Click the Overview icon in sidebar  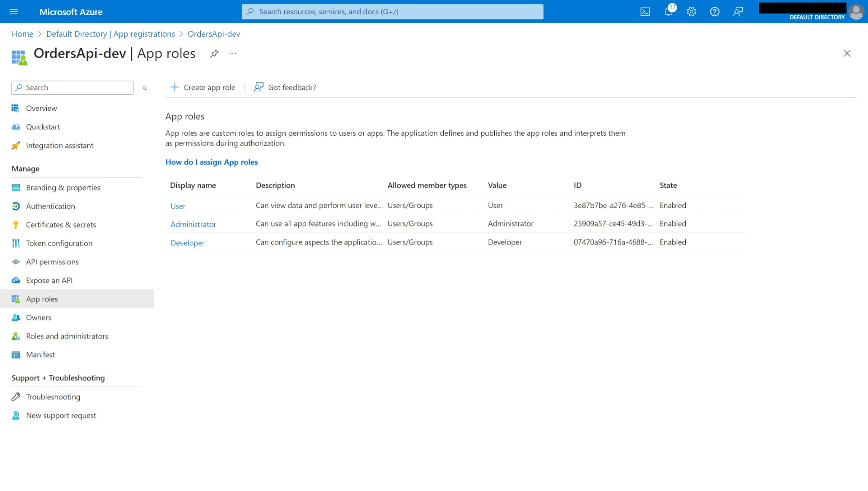click(16, 108)
